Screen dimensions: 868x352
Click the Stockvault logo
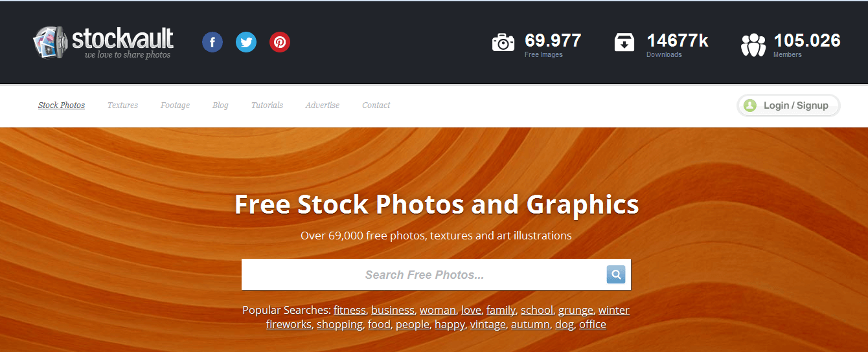(104, 43)
